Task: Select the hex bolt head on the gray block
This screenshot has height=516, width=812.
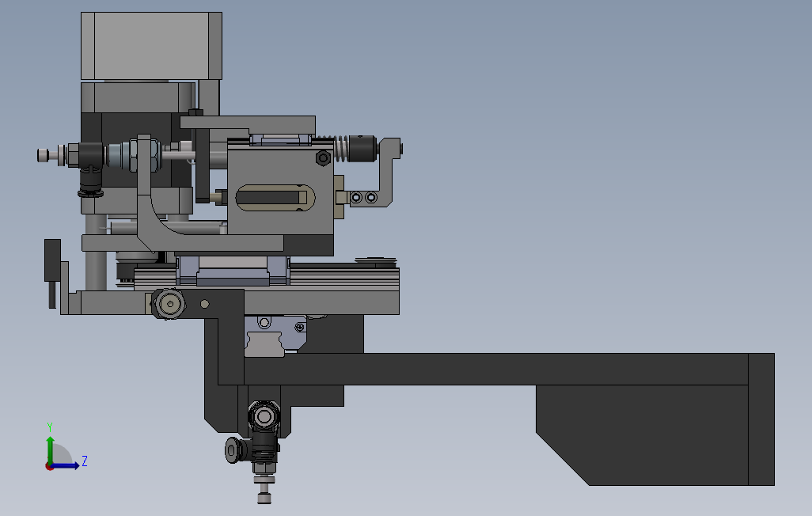Action: click(x=323, y=157)
